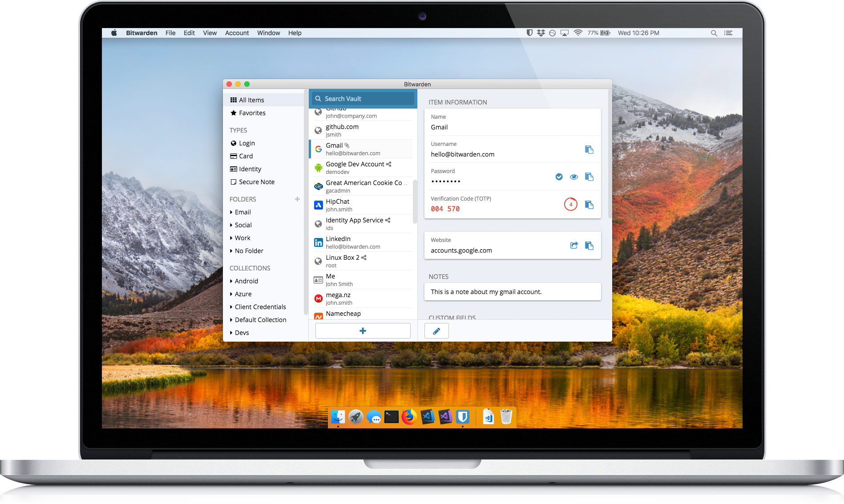The image size is (844, 504).
Task: Show Favorites items
Action: click(252, 113)
